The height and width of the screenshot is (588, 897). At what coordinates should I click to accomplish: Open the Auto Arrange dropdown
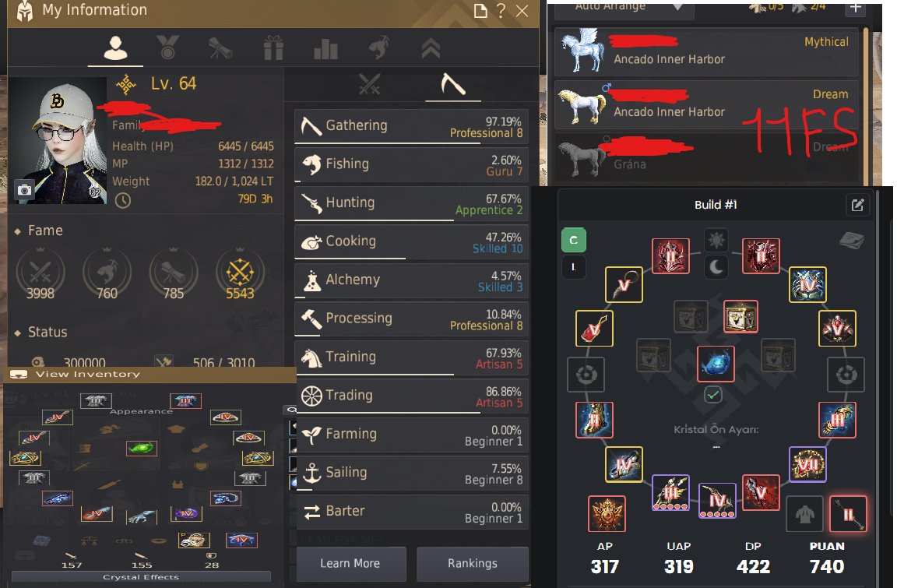coord(628,8)
